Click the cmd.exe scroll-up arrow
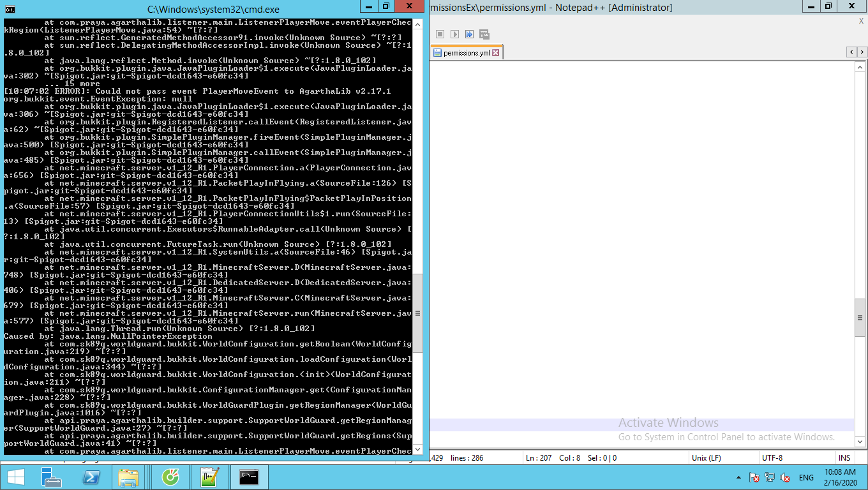The width and height of the screenshot is (868, 490). pos(418,24)
